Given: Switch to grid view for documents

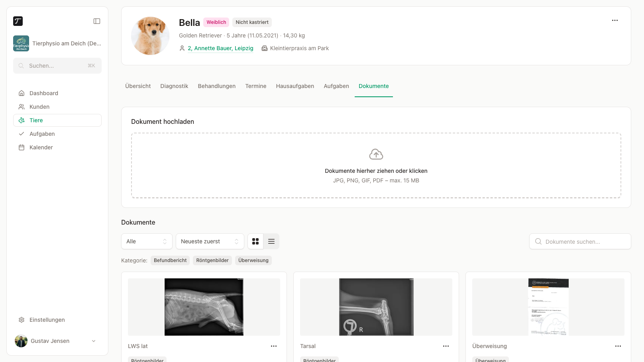Looking at the screenshot, I should 255,241.
